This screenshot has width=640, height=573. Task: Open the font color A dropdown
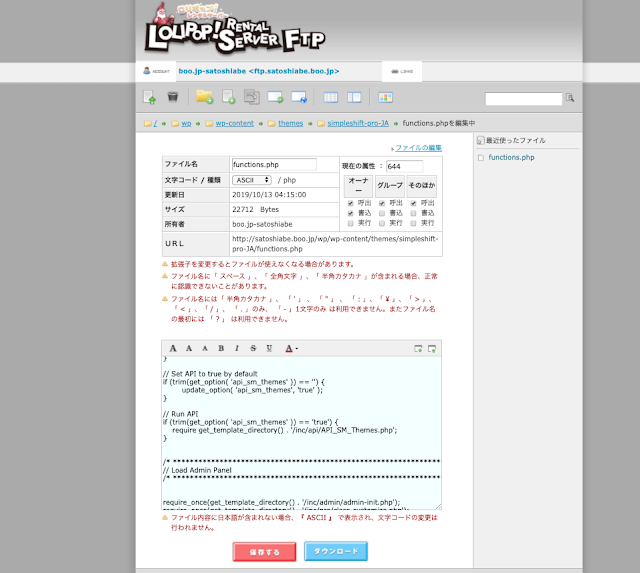291,348
